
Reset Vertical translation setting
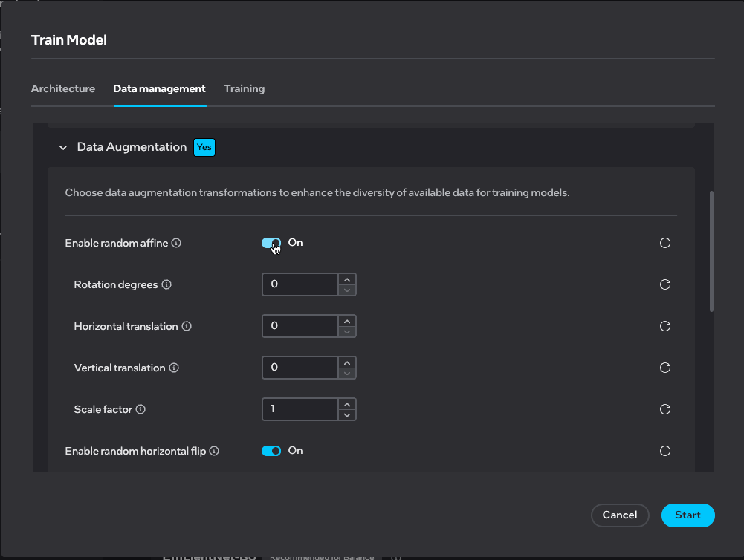point(665,368)
